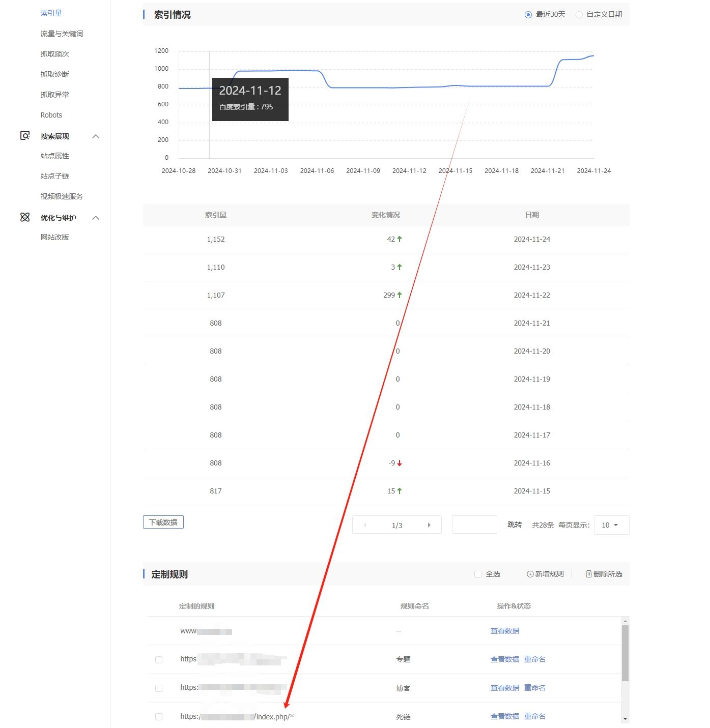
Task: Click the 1/3 page indicator
Action: (x=397, y=526)
